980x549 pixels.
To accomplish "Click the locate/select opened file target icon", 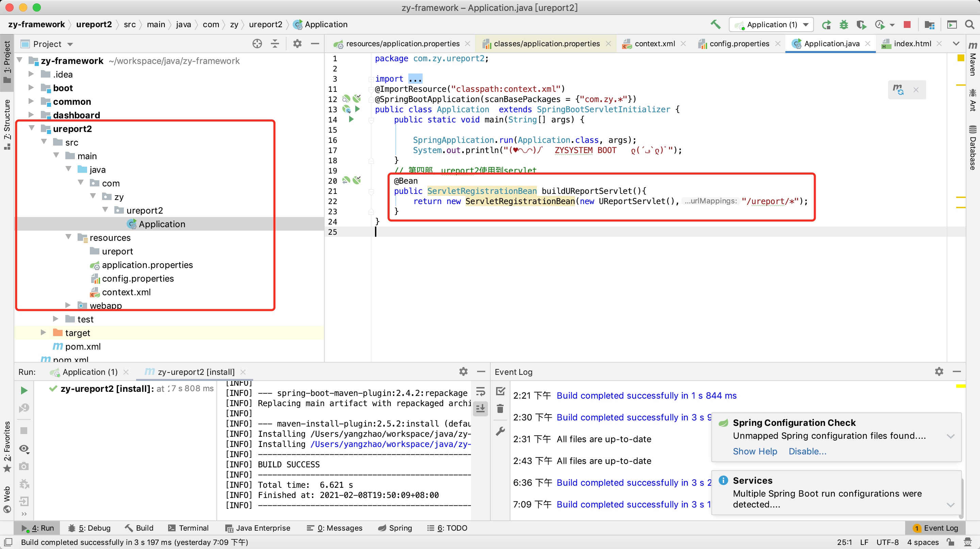I will tap(257, 44).
